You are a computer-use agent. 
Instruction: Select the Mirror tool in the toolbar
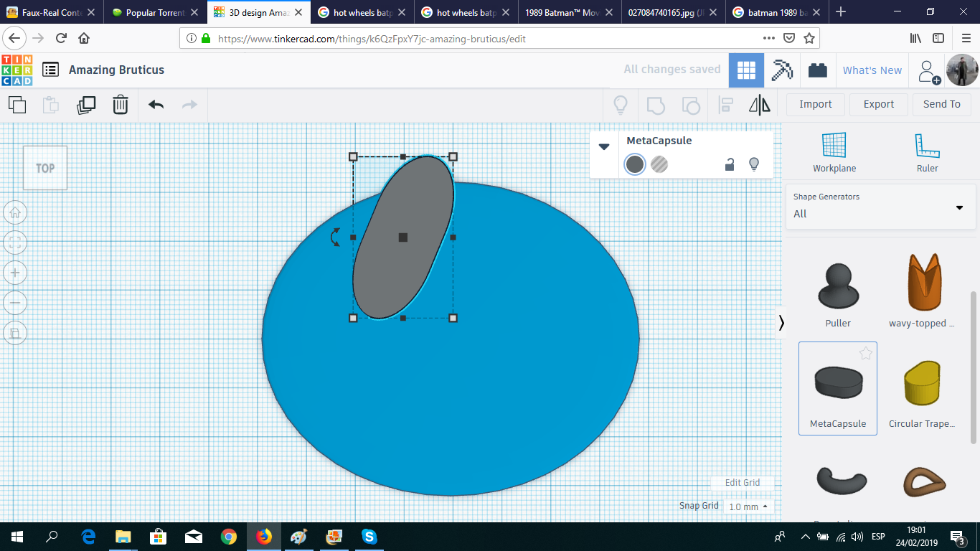760,105
